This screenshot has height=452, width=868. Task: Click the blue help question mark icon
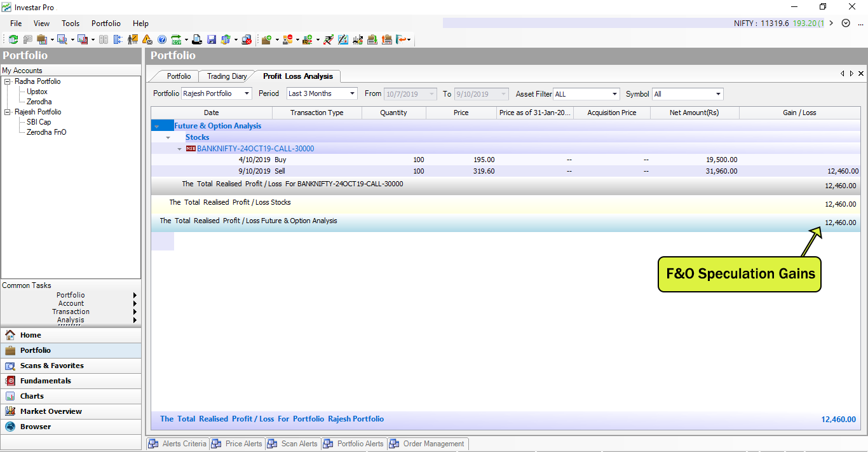pyautogui.click(x=162, y=39)
